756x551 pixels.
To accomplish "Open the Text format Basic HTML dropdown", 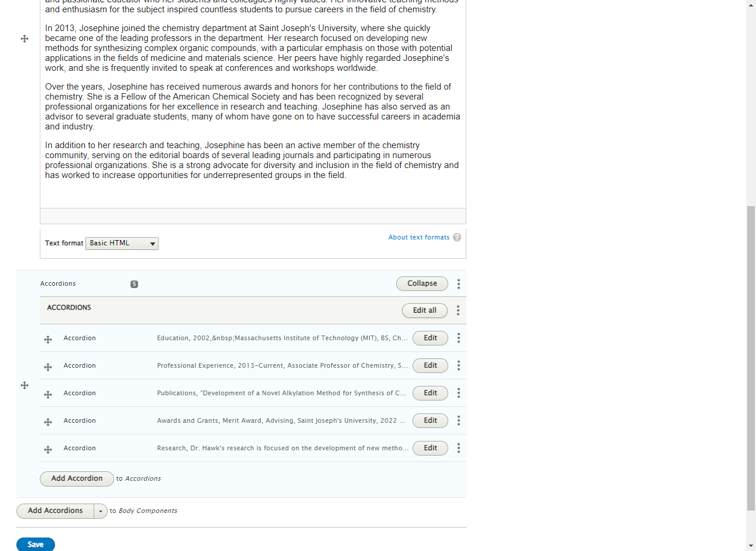I will coord(122,243).
